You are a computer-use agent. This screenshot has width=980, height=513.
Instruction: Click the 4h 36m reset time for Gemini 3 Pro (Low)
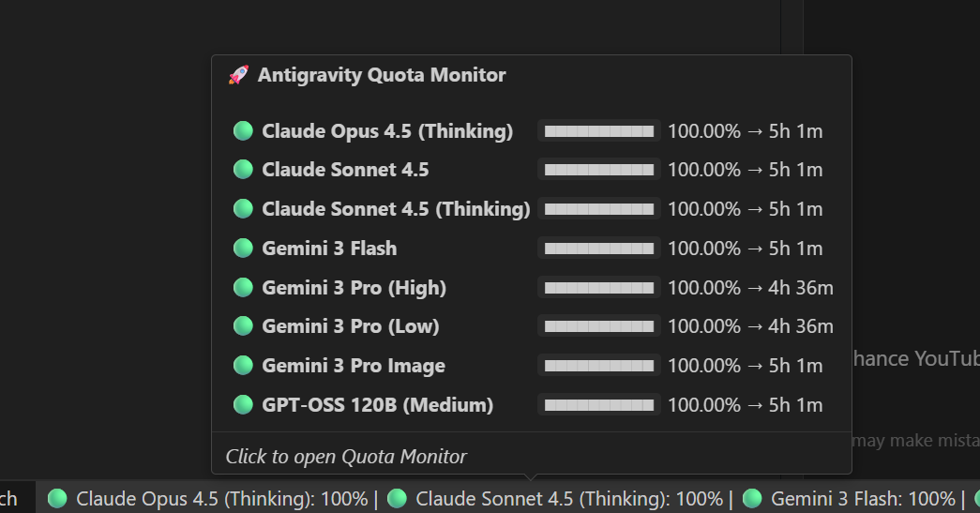click(x=801, y=326)
